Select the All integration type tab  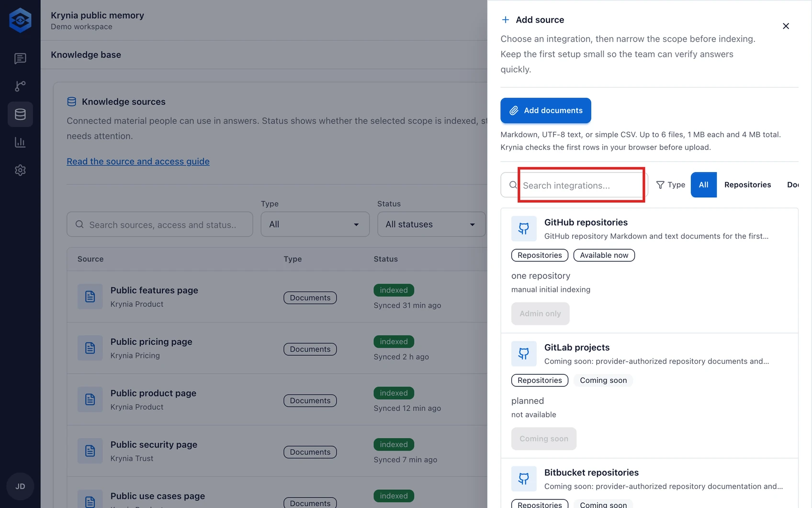704,185
